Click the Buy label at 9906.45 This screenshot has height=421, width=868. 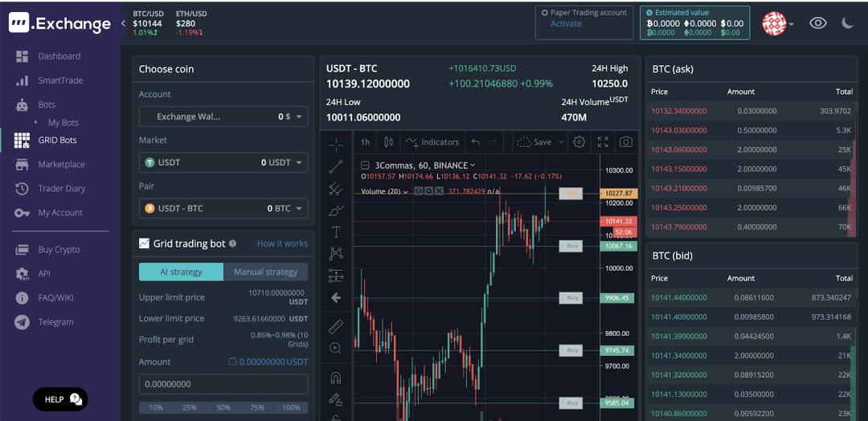pos(571,298)
